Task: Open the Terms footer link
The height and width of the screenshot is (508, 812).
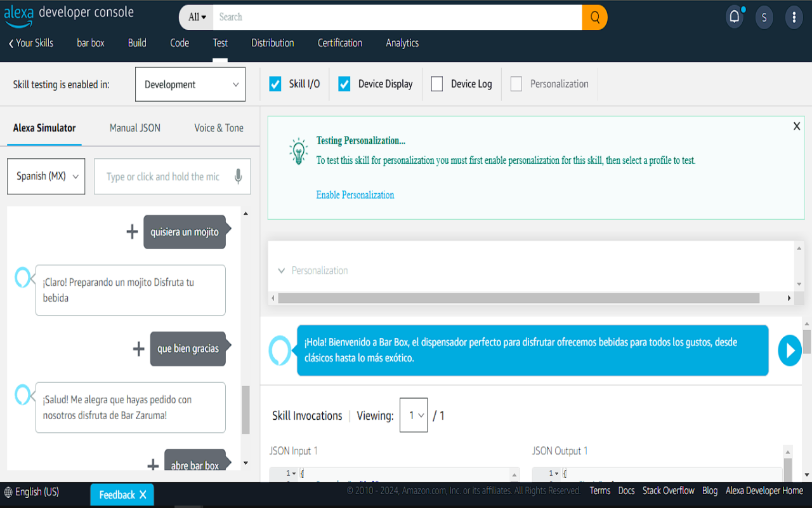Action: point(600,490)
